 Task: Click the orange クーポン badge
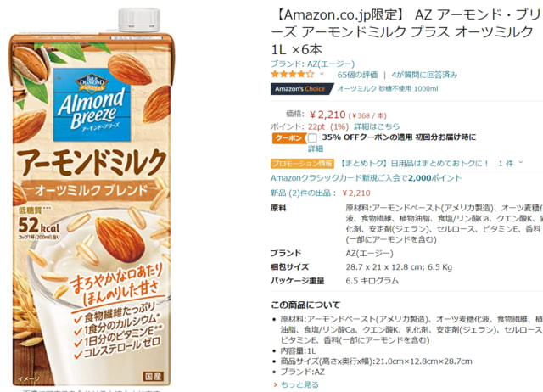288,137
